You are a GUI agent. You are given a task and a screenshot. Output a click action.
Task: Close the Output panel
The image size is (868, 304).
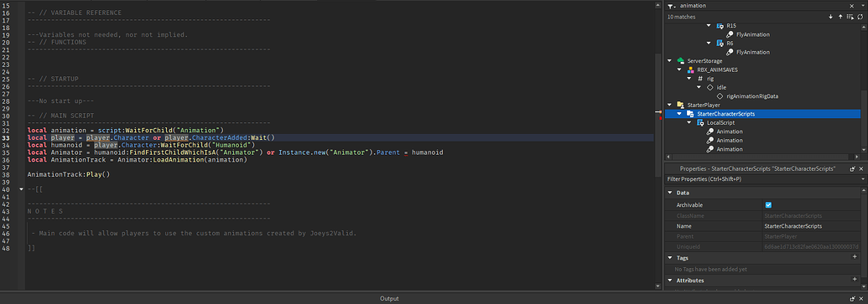pyautogui.click(x=861, y=298)
